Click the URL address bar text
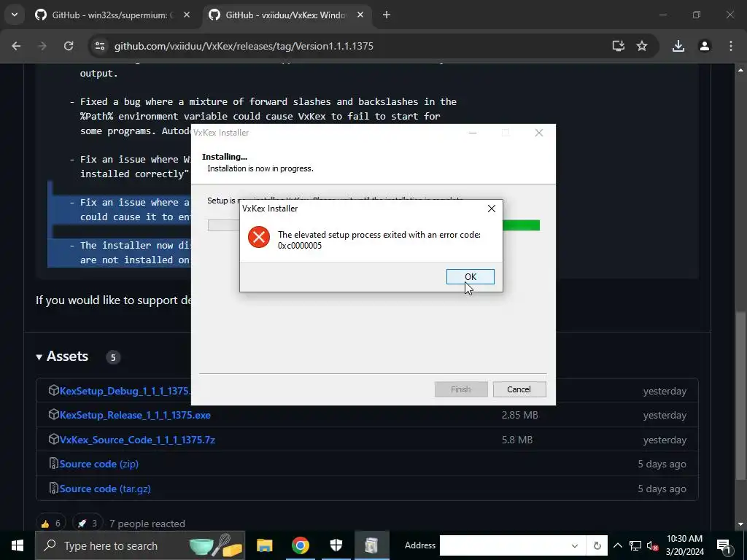This screenshot has height=560, width=747. (244, 46)
